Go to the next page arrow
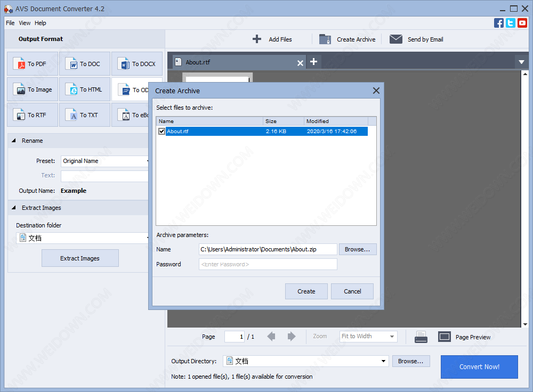The image size is (533, 392). coord(292,336)
